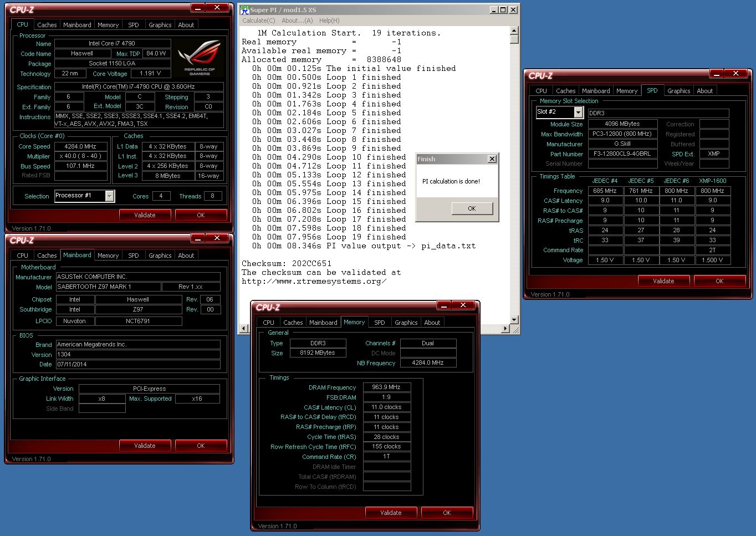Open the Calculate menu in Super PI
756x536 pixels.
pyautogui.click(x=258, y=21)
